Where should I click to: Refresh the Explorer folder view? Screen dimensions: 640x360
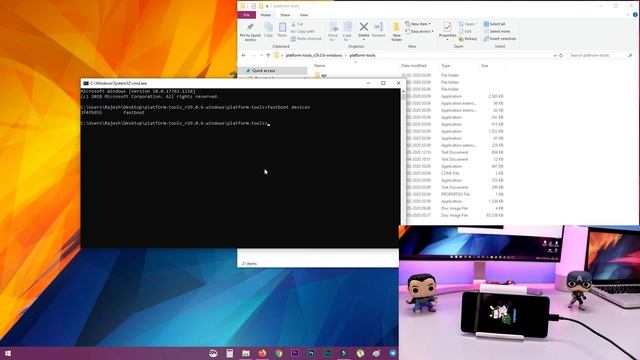pos(561,55)
